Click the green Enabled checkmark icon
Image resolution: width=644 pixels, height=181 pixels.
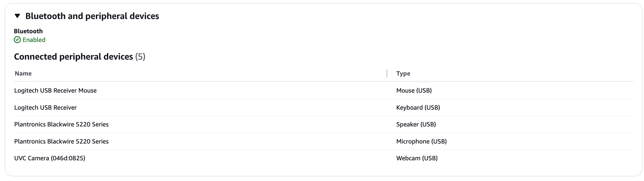[17, 40]
